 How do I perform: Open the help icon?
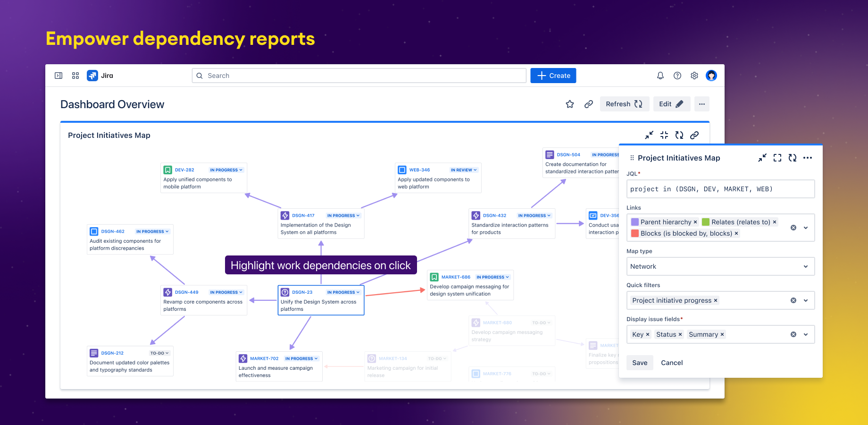[x=677, y=76]
